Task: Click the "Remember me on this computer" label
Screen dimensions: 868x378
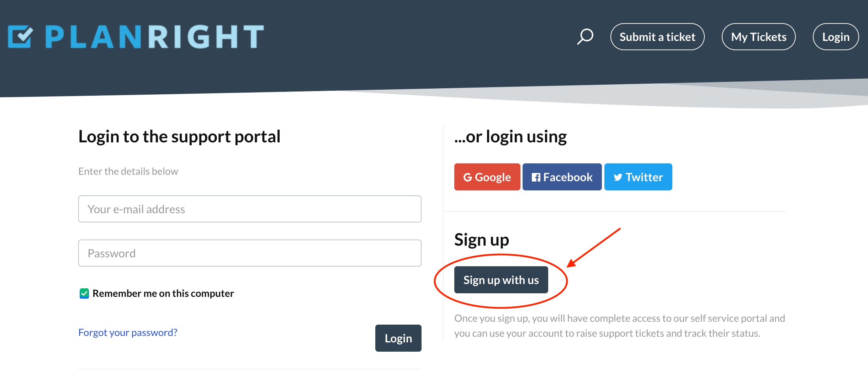Action: (x=163, y=293)
